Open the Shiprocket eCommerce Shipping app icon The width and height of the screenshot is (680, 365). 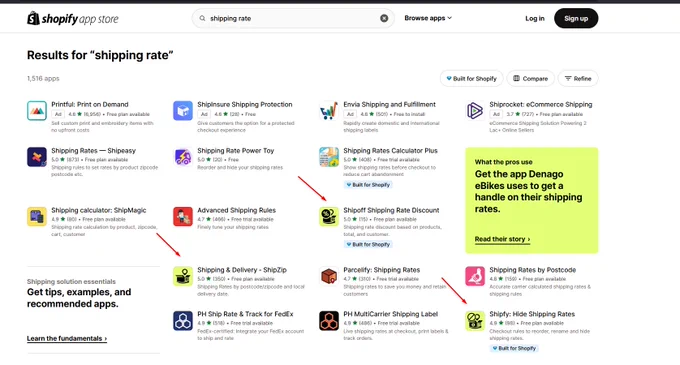click(x=475, y=111)
